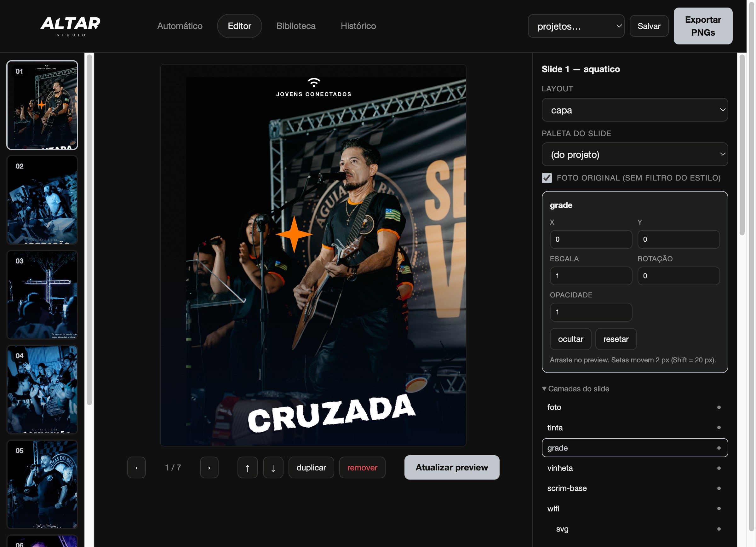The height and width of the screenshot is (547, 756).
Task: Click the remover button
Action: [362, 467]
